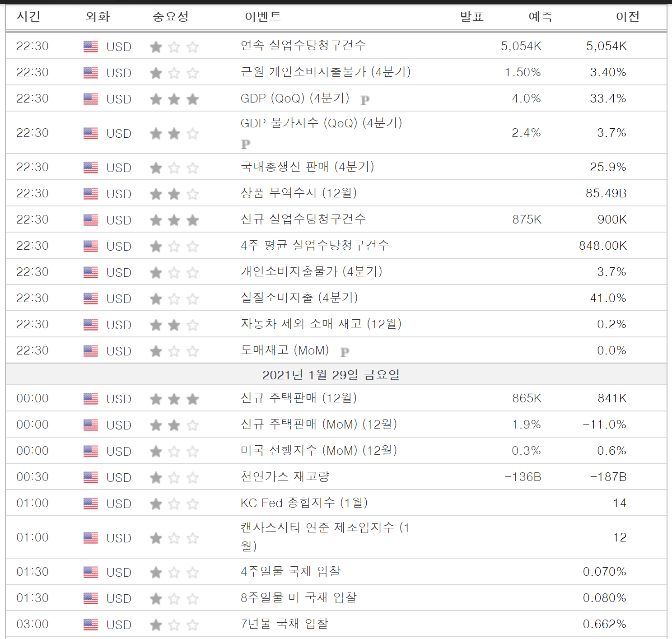Open the 연속 실업수당청구건수 event
The width and height of the screenshot is (672, 639).
(x=303, y=45)
